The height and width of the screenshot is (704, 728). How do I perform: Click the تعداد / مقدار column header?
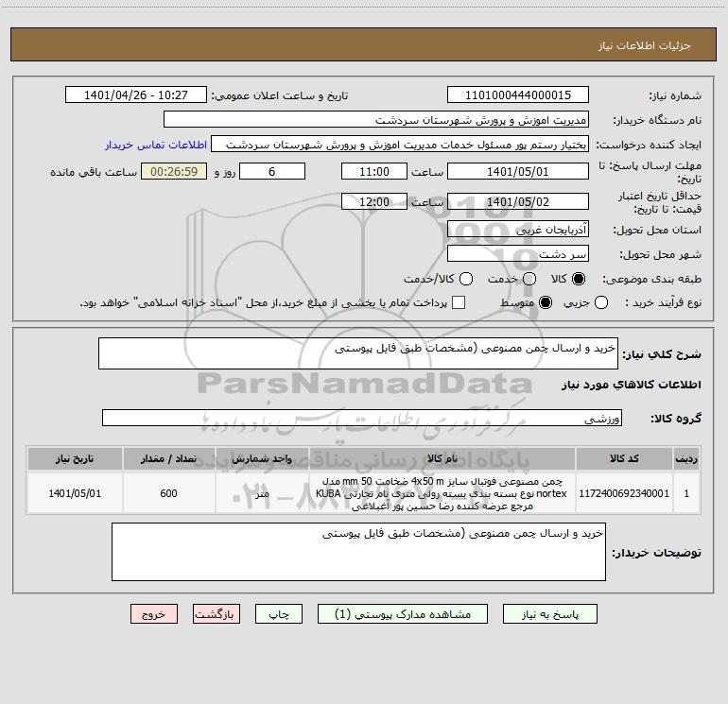point(168,458)
